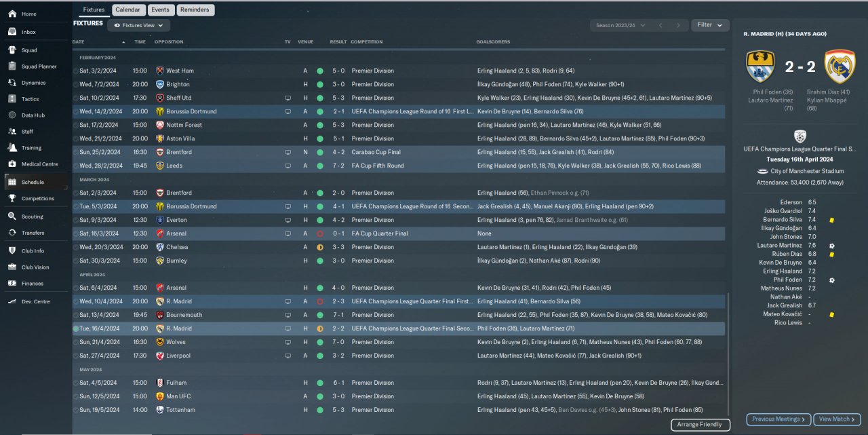Open the Squad shirt icon
The height and width of the screenshot is (435, 868).
12,50
